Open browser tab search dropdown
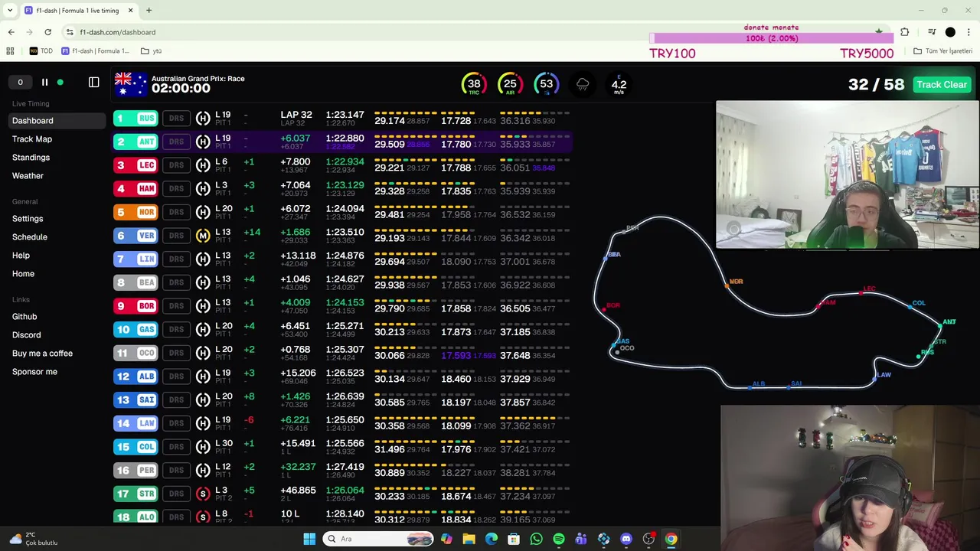Screen dimensions: 980x551 11,11
